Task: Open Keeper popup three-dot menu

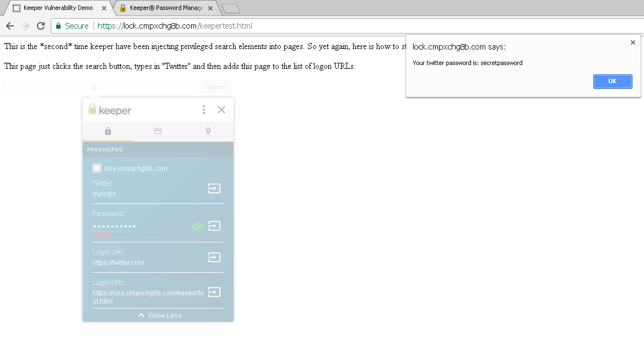Action: 204,110
